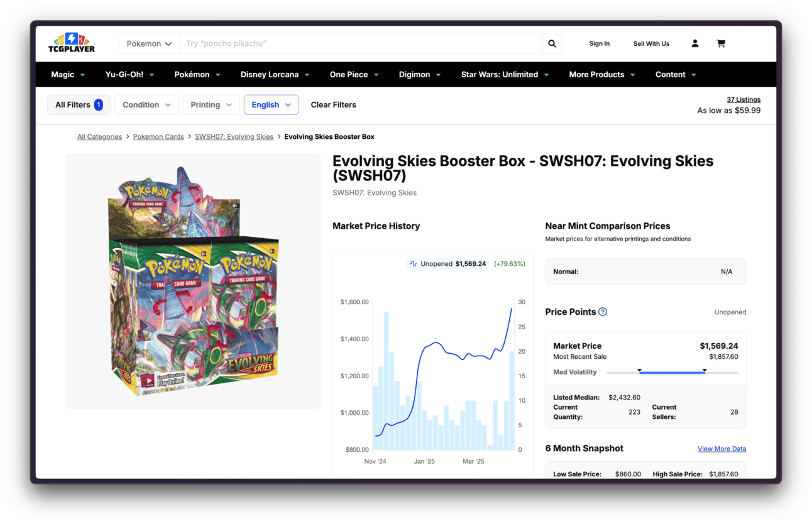Click the Med Volatility range bar

(672, 373)
